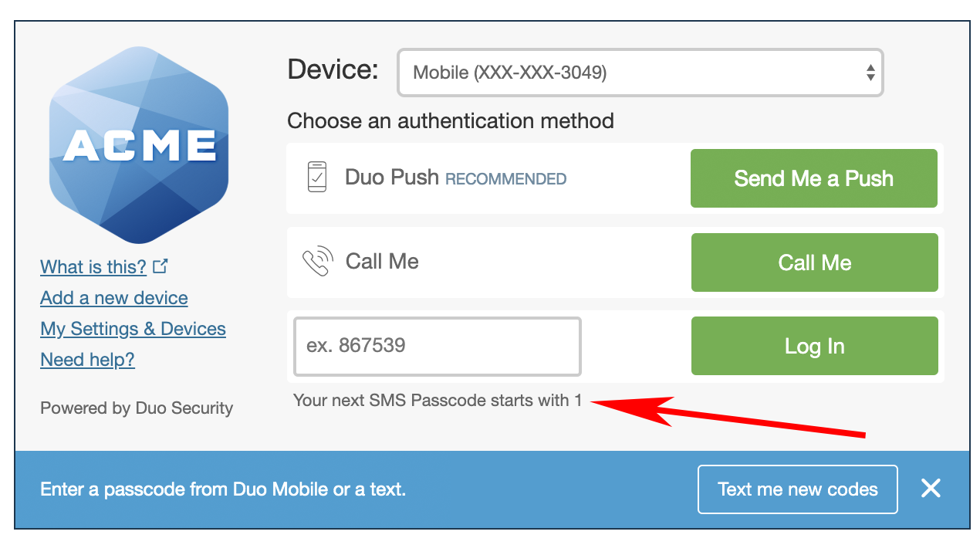Click the white X on the blue banner
Image resolution: width=980 pixels, height=545 pixels.
coord(931,489)
